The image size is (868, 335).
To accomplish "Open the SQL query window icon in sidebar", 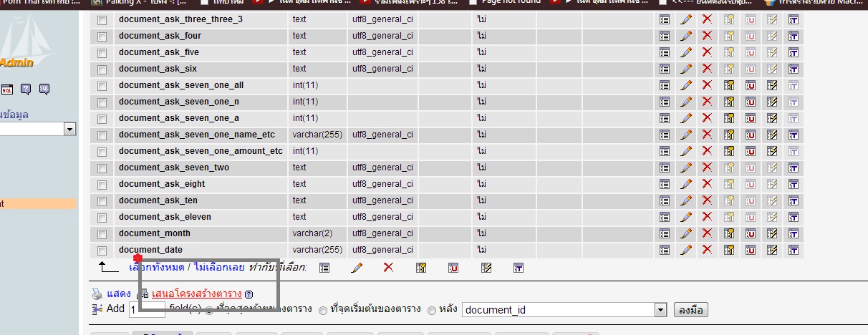I will click(6, 89).
